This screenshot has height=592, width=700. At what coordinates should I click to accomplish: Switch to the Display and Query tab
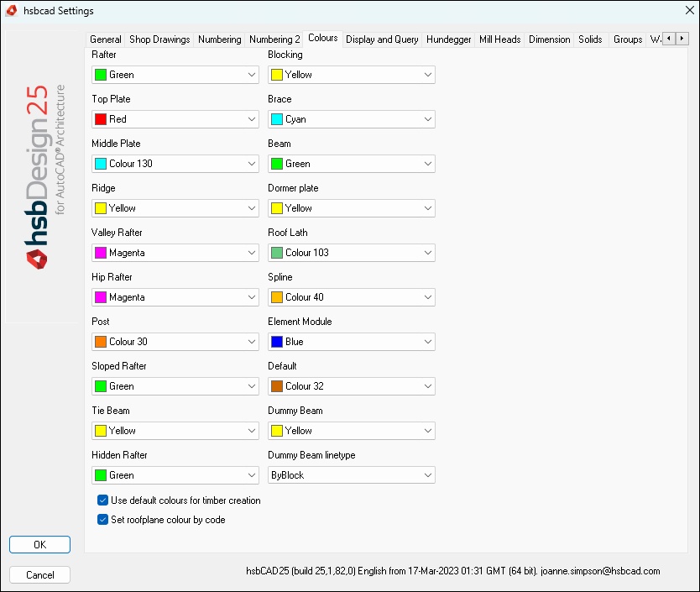click(382, 39)
